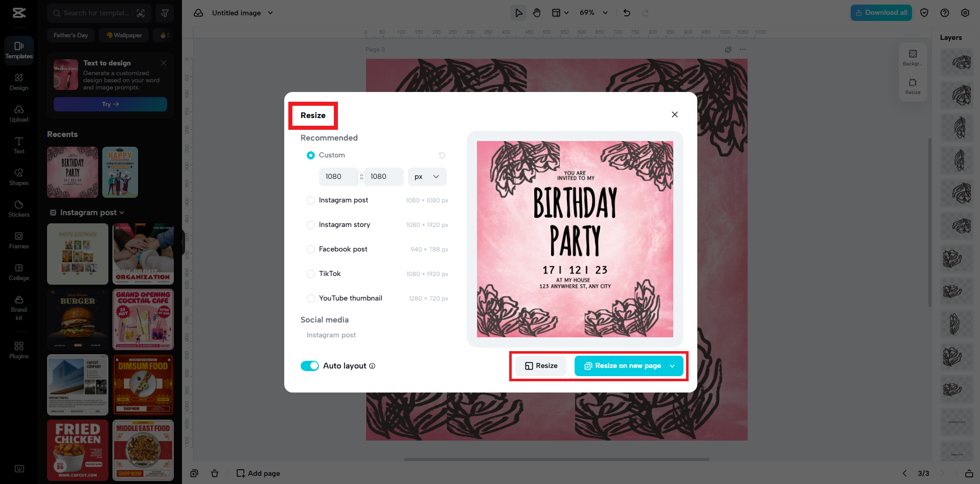Click the Search for templates field
The height and width of the screenshot is (484, 980).
pyautogui.click(x=97, y=13)
